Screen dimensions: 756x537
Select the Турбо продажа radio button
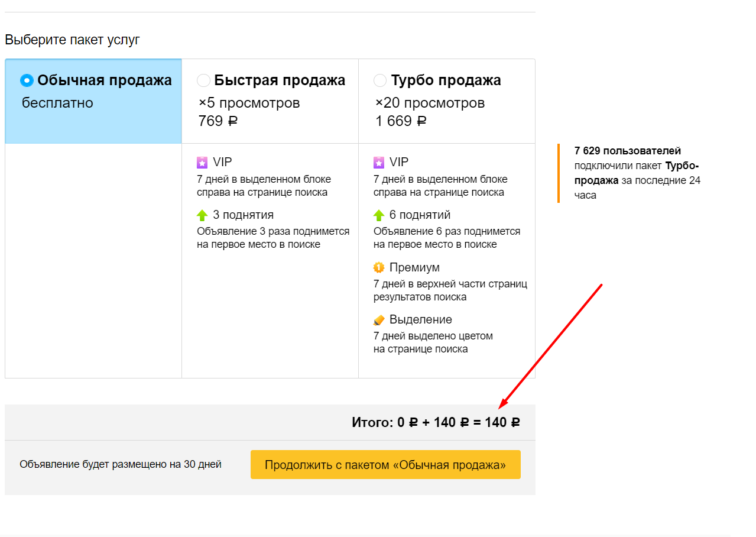click(380, 80)
